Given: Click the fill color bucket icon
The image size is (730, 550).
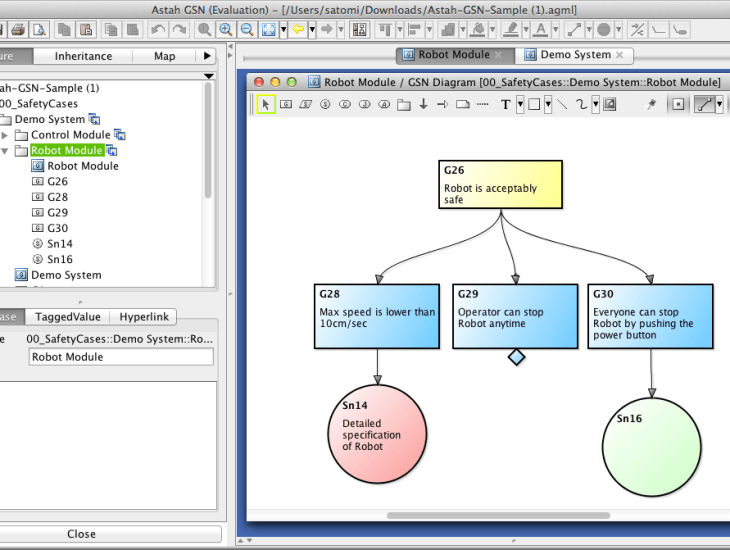Looking at the screenshot, I should 478,30.
